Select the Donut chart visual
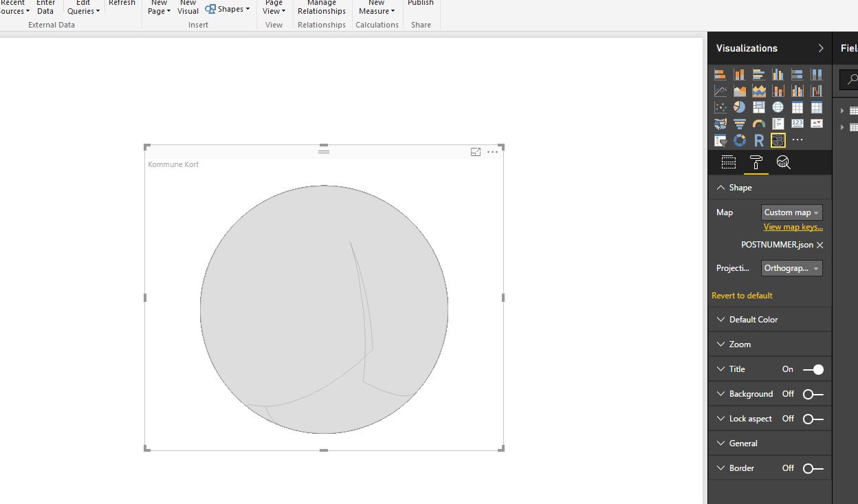This screenshot has width=858, height=504. (739, 140)
